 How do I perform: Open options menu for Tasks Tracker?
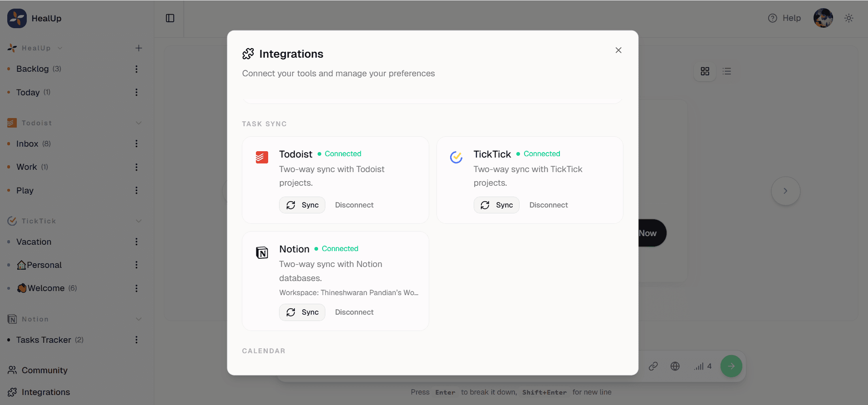(x=136, y=340)
